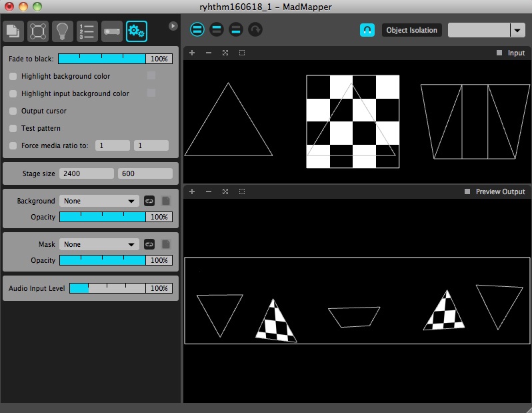This screenshot has height=413, width=532.
Task: Open the Mask None dropdown
Action: click(x=99, y=244)
